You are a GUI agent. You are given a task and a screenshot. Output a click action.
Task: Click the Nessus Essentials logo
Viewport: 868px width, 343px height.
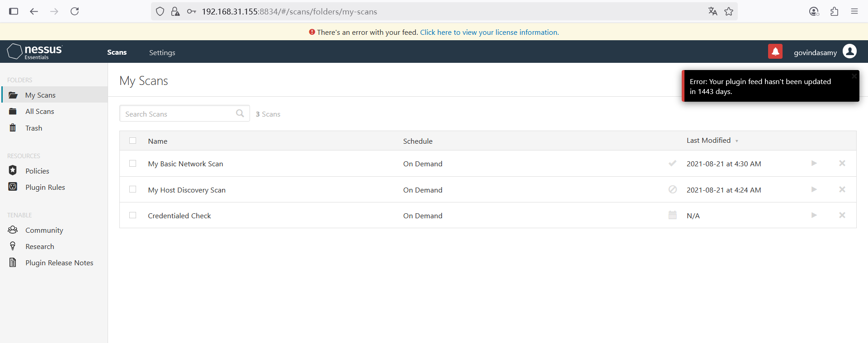pyautogui.click(x=35, y=52)
